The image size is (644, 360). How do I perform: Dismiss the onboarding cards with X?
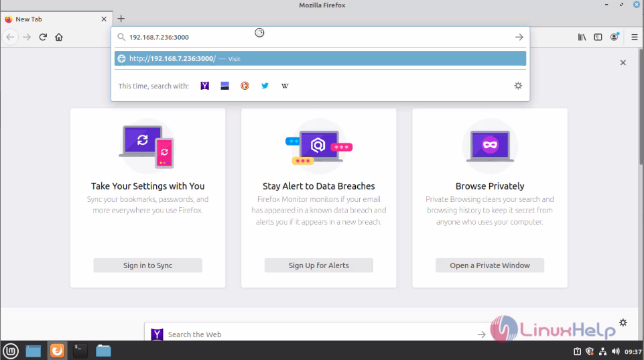click(x=623, y=62)
